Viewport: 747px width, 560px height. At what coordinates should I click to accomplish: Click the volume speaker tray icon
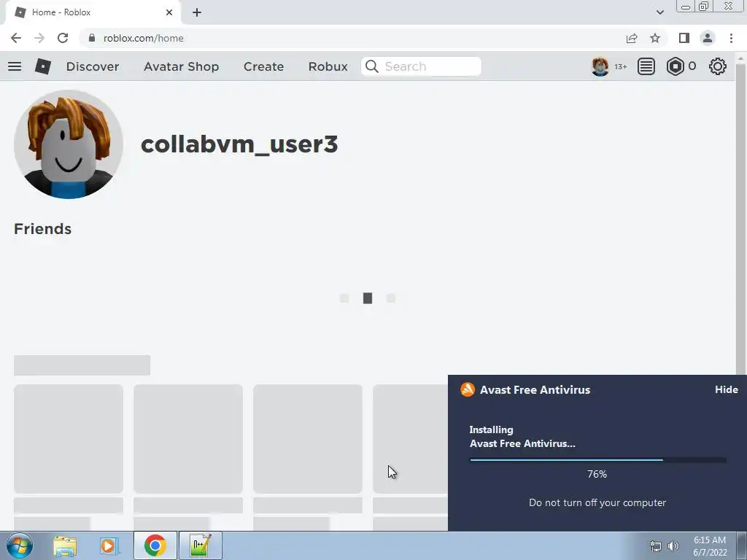[673, 546]
